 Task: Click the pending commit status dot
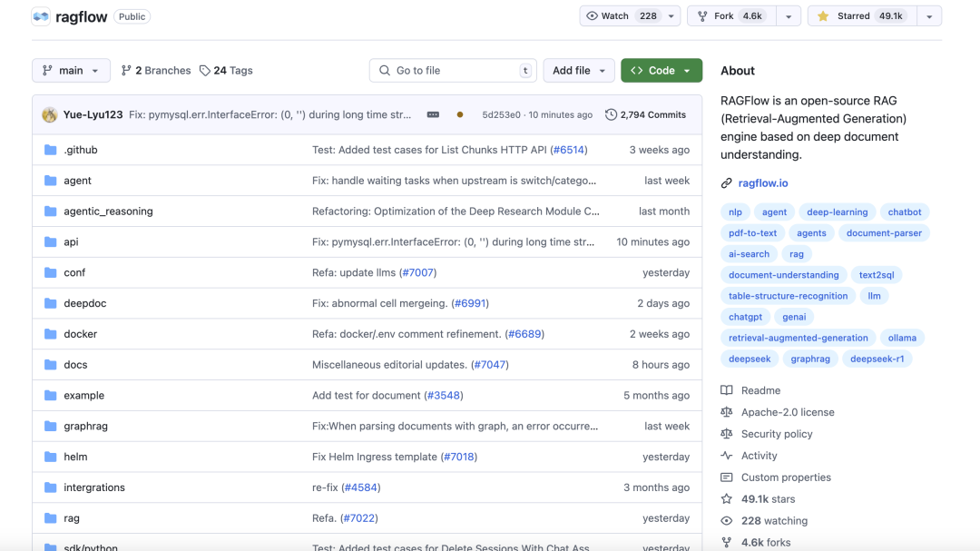pos(460,115)
